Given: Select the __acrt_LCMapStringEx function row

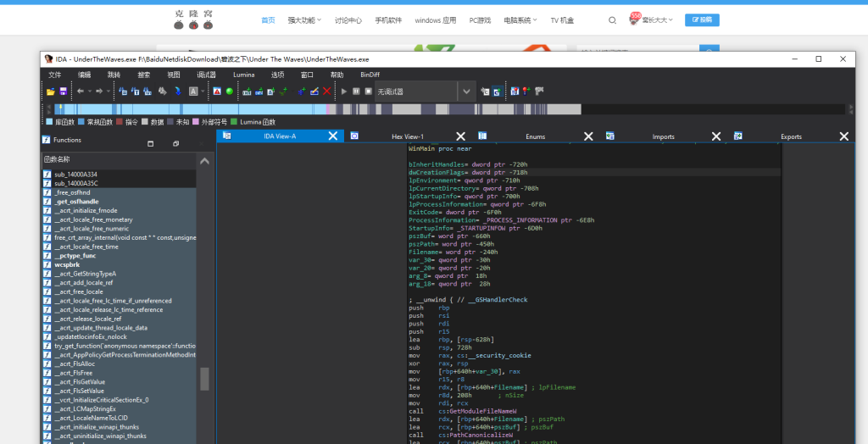Looking at the screenshot, I should click(x=120, y=408).
